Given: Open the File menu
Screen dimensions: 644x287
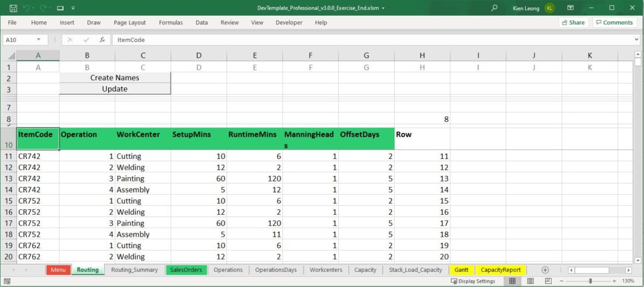Looking at the screenshot, I should click(x=13, y=23).
